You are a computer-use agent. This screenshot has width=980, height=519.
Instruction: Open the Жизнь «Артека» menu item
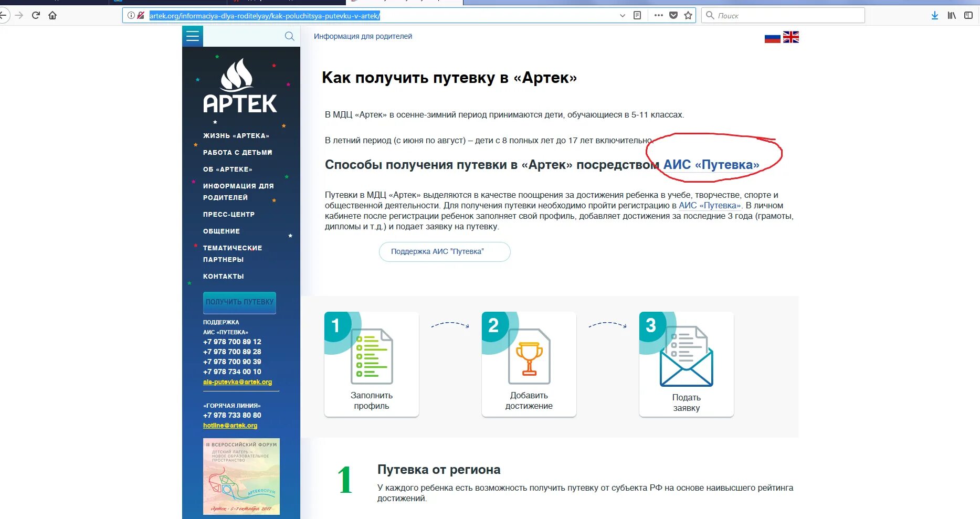pyautogui.click(x=236, y=135)
